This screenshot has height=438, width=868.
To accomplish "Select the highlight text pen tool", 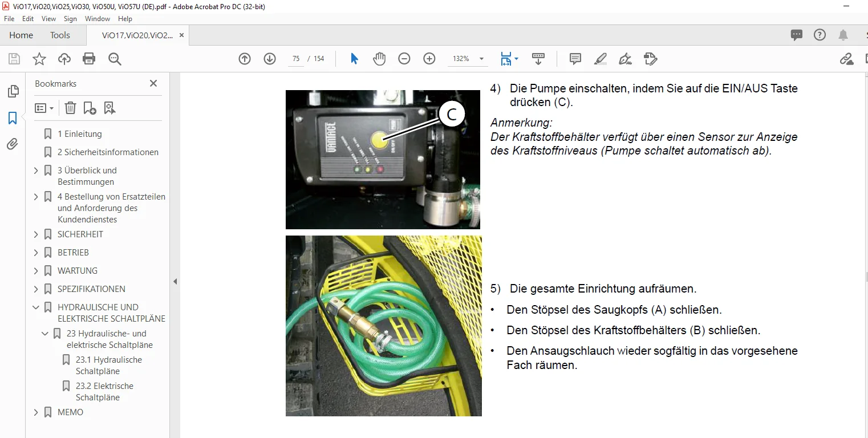I will pos(601,59).
